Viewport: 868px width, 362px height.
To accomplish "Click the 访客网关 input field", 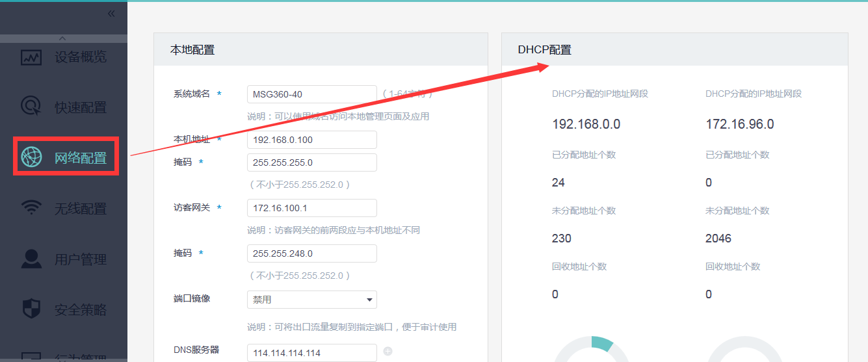I will point(312,208).
